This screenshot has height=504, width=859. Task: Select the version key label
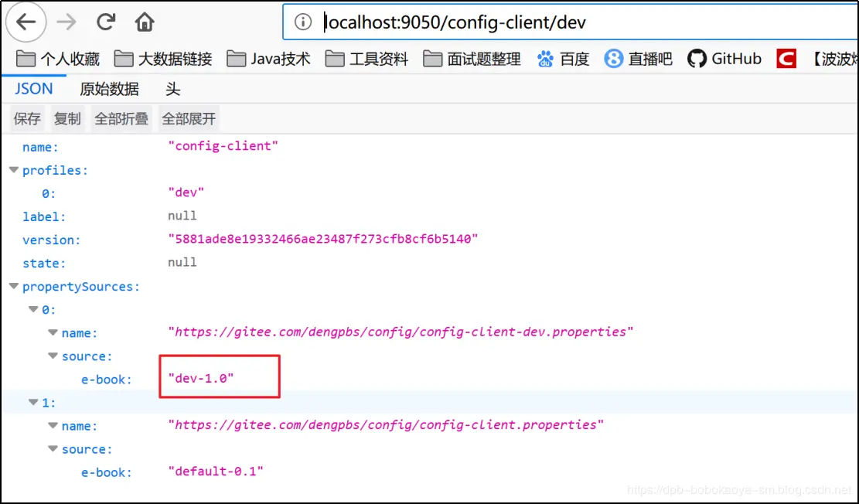(x=52, y=240)
